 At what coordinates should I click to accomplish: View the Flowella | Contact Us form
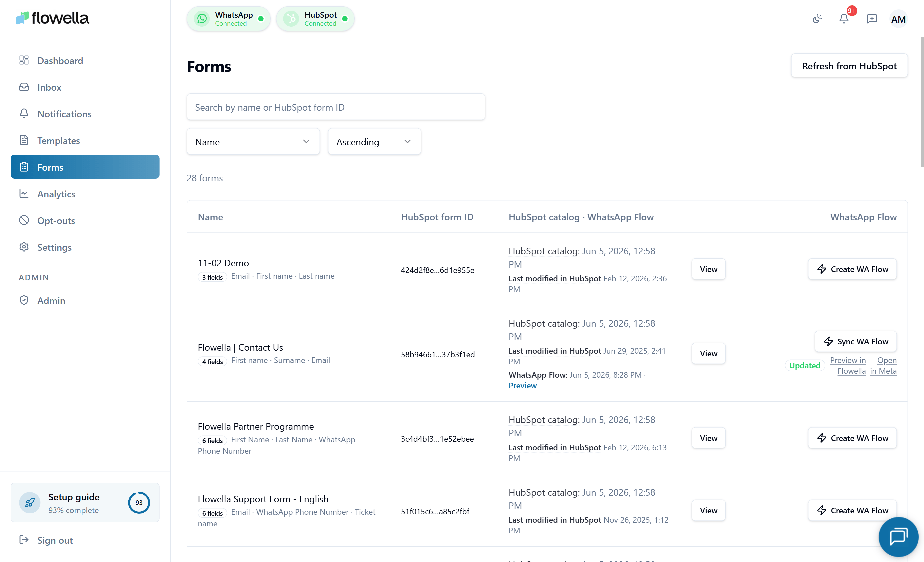click(708, 353)
